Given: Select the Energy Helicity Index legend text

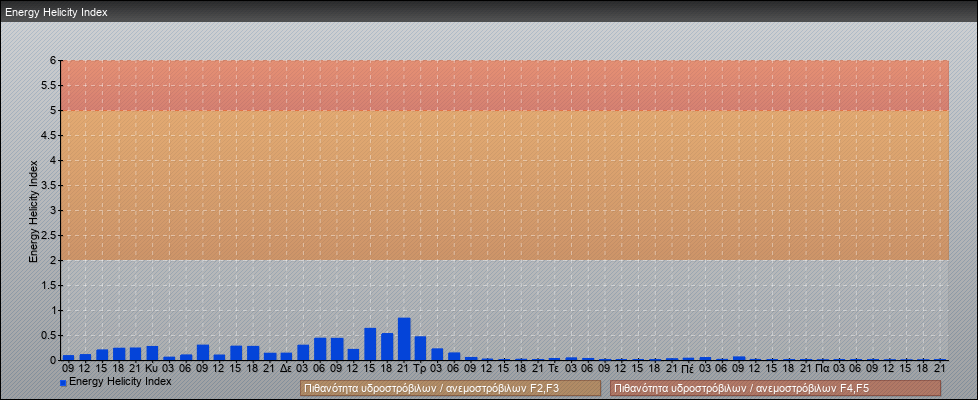Looking at the screenshot, I should [120, 382].
